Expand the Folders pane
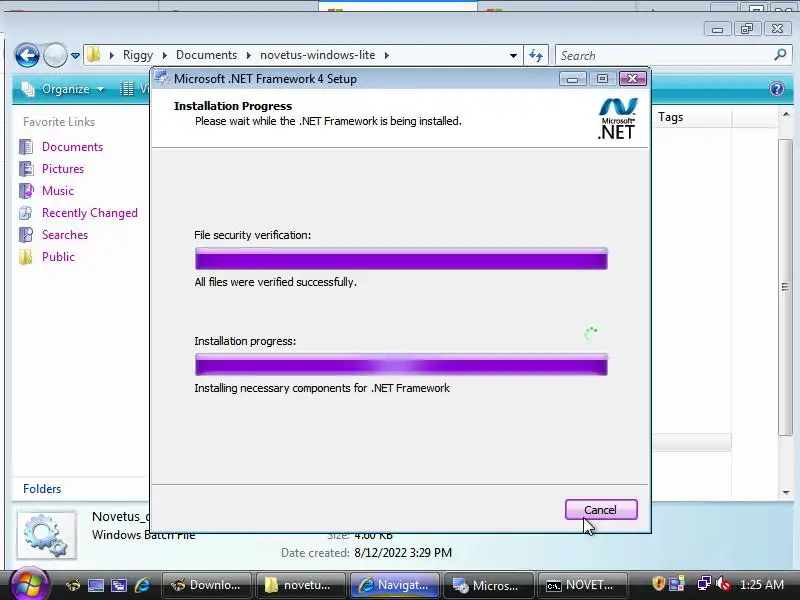Screen dimensions: 800x600 coord(42,489)
